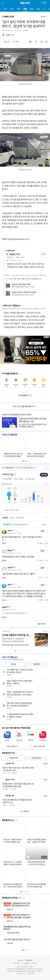This screenshot has width=50, height=980.
Task: Open the 경제 news tab
Action: tap(18, 9)
